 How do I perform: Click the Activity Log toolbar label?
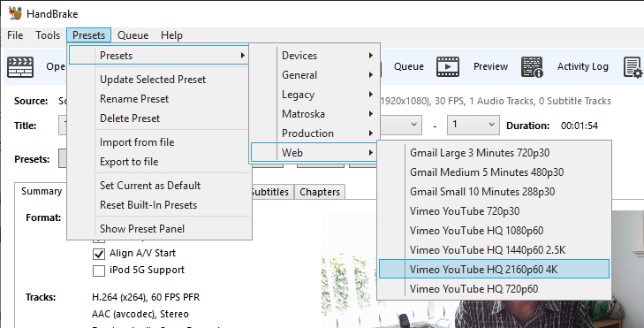[x=582, y=66]
